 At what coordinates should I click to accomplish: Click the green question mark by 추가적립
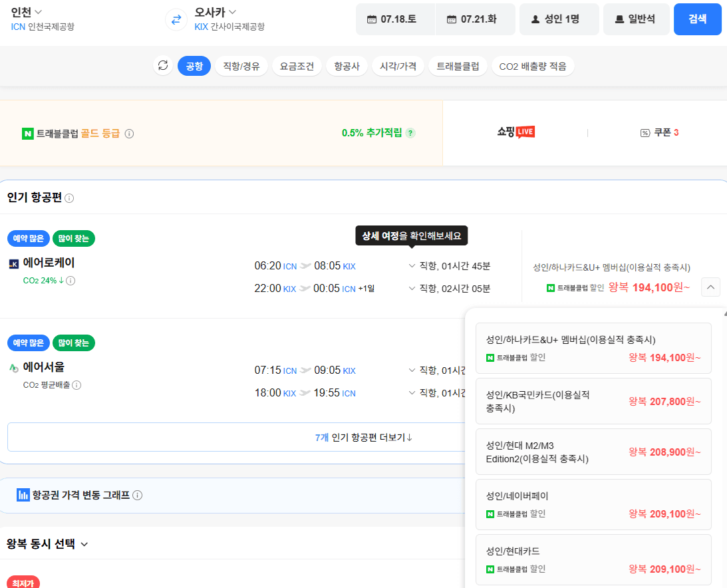410,133
